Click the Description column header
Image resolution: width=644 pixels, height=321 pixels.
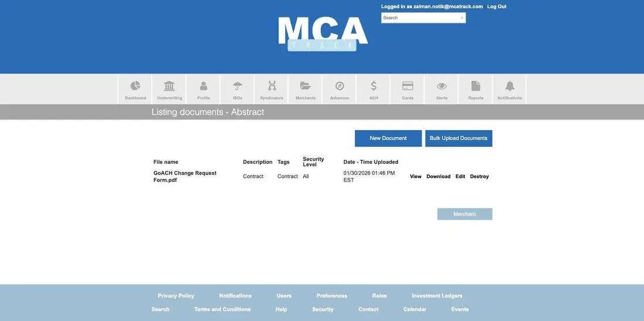[258, 162]
